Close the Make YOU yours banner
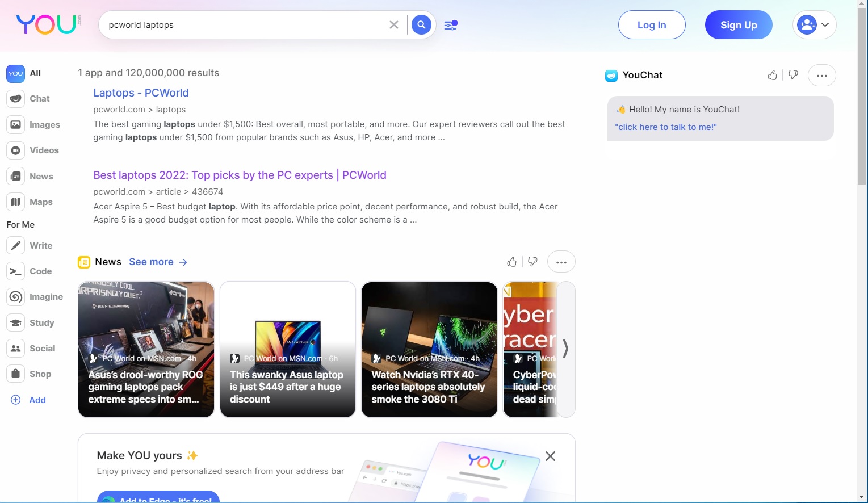Viewport: 868px width, 503px height. tap(550, 456)
